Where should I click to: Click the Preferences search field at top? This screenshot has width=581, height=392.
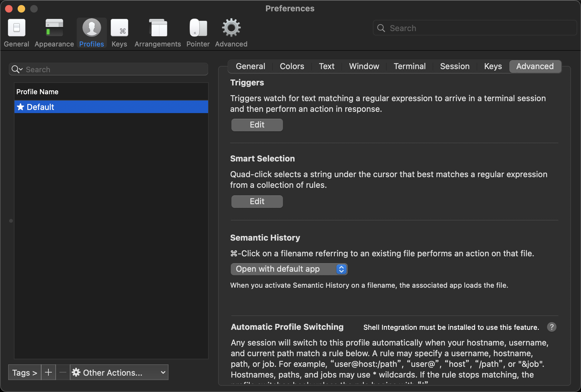click(x=475, y=28)
